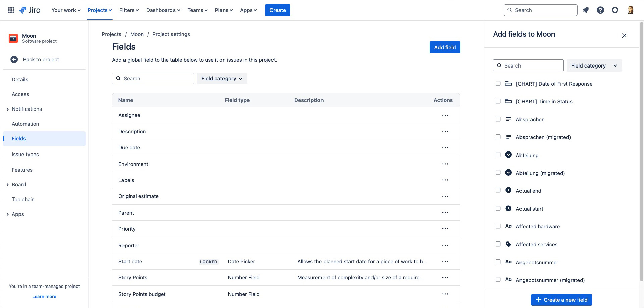Click the tag icon beside Affected services
Image resolution: width=644 pixels, height=308 pixels.
pos(508,244)
